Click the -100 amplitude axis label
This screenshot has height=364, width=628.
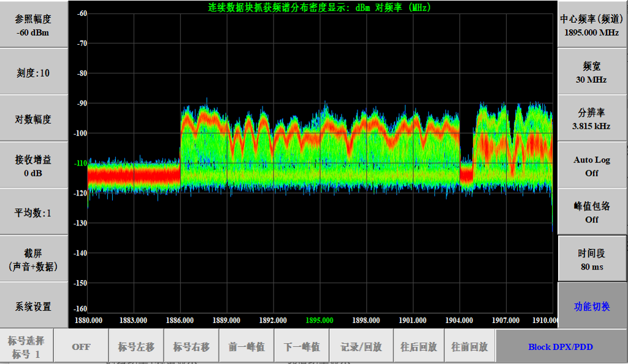[x=80, y=133]
